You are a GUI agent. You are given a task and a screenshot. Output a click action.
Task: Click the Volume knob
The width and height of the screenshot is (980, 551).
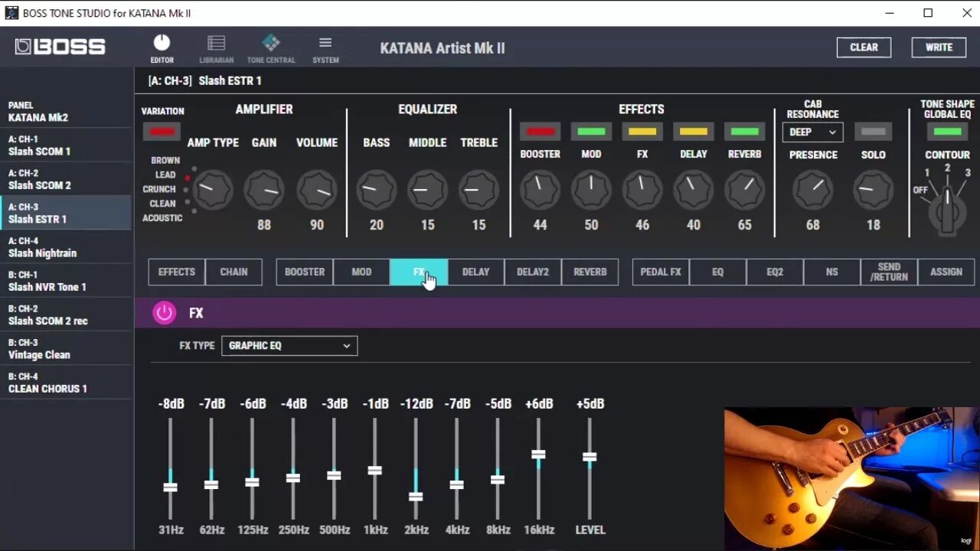point(316,190)
